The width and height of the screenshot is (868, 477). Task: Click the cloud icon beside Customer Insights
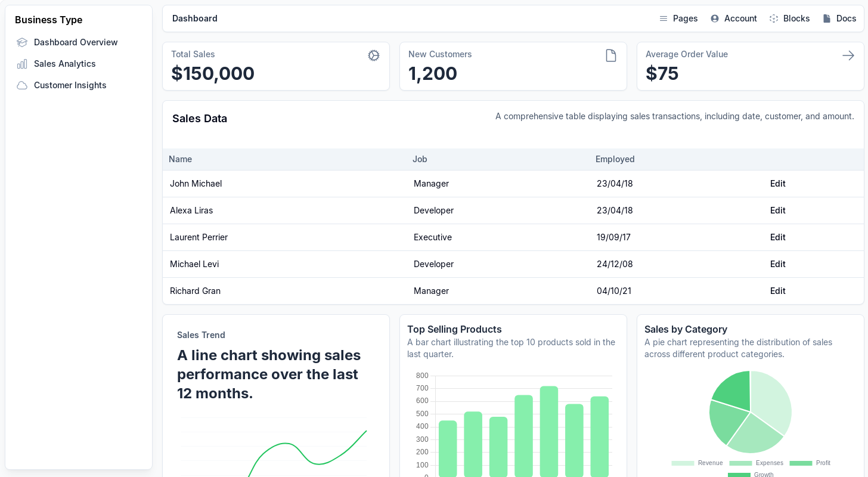coord(22,85)
